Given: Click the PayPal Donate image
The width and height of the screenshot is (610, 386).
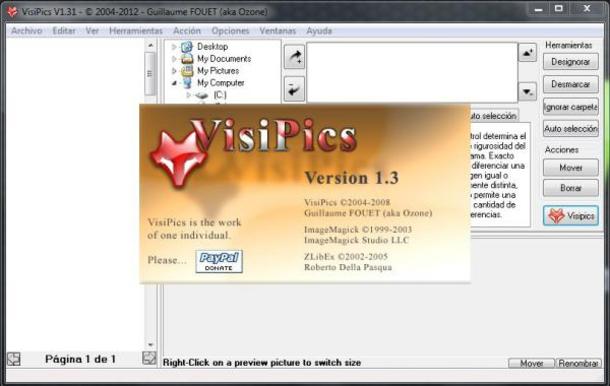Looking at the screenshot, I should [219, 261].
